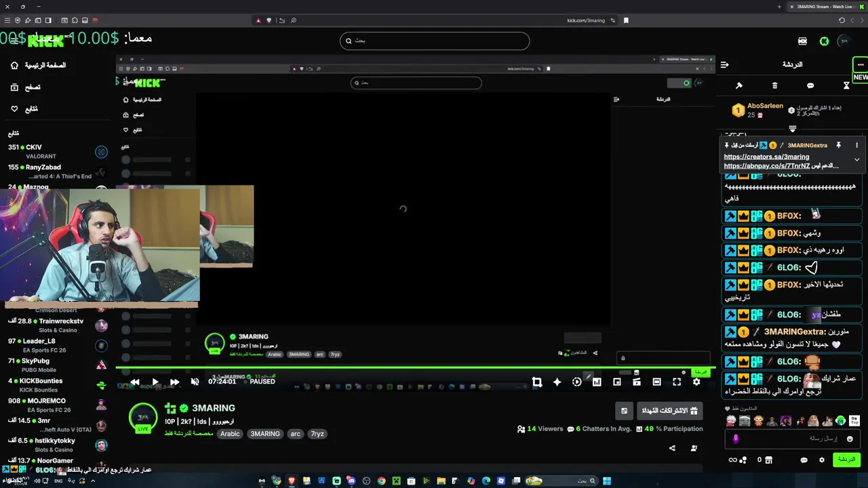Open Browse section in sidebar
This screenshot has width=868, height=488.
point(26,87)
